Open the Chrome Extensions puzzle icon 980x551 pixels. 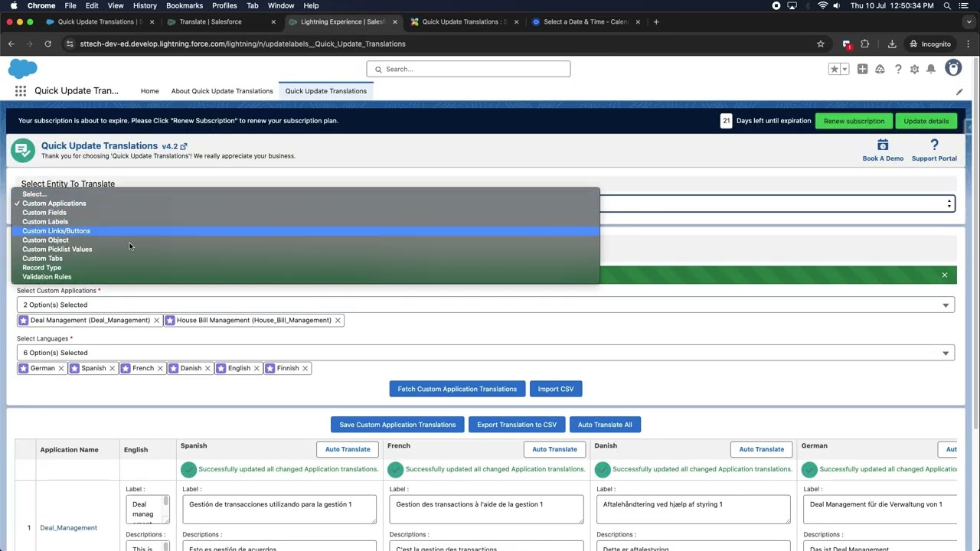[865, 44]
